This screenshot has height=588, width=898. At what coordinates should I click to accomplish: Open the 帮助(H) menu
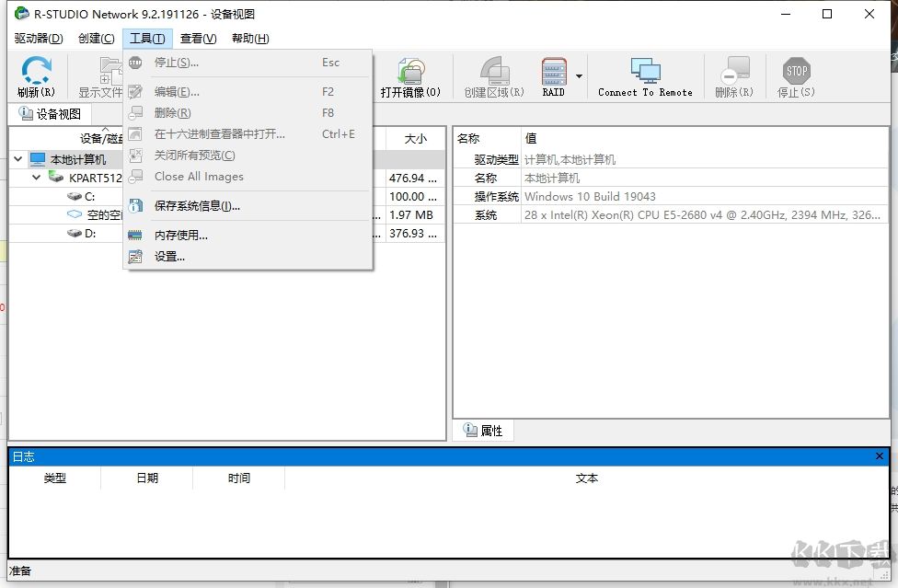(250, 39)
